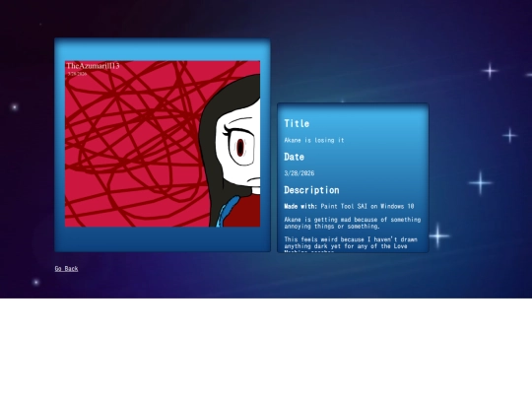Select the Date heading

pos(294,157)
